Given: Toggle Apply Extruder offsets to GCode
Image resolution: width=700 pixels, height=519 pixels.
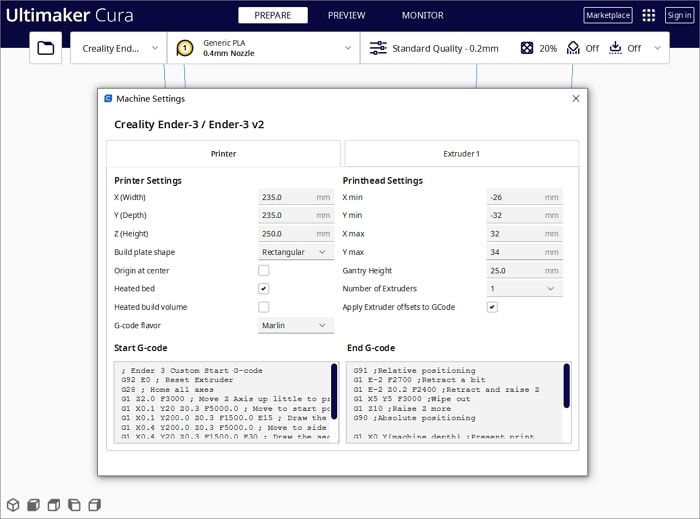Looking at the screenshot, I should (x=492, y=307).
